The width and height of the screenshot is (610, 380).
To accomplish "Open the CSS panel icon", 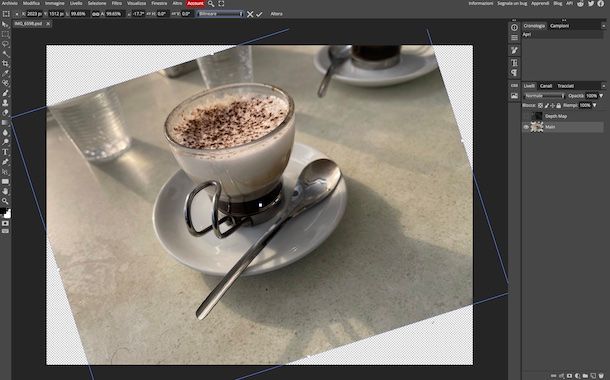I will [514, 85].
